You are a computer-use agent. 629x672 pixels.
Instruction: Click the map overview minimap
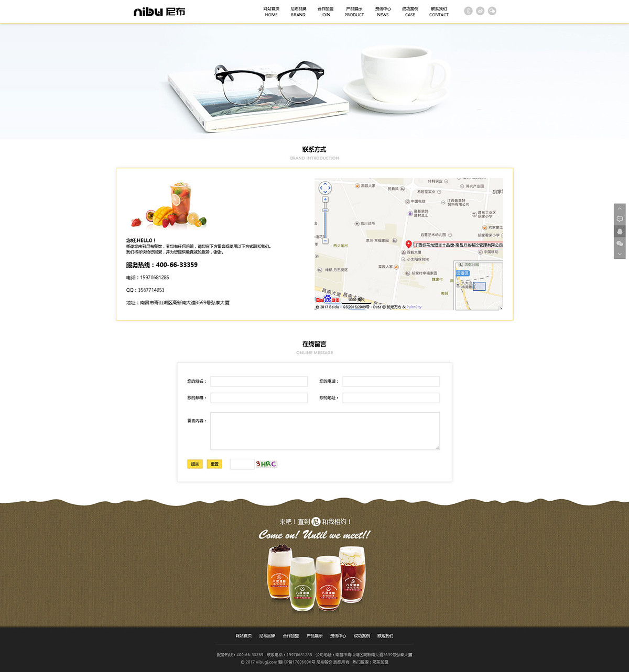click(479, 286)
